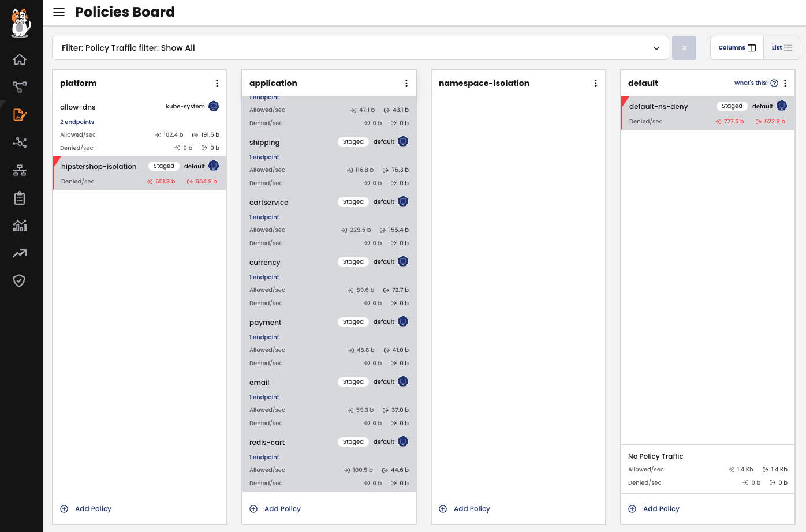This screenshot has width=806, height=532.
Task: Open the trending activity sidebar icon
Action: point(20,253)
